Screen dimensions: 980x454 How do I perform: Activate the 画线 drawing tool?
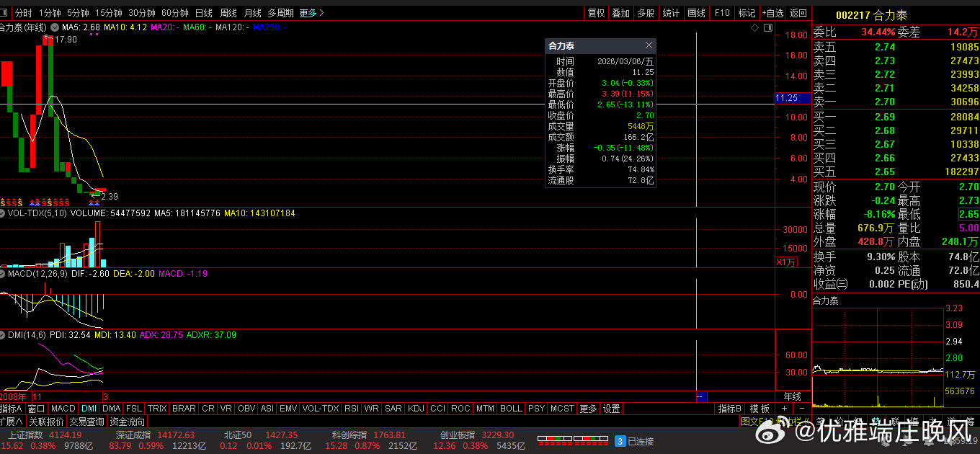[x=696, y=13]
